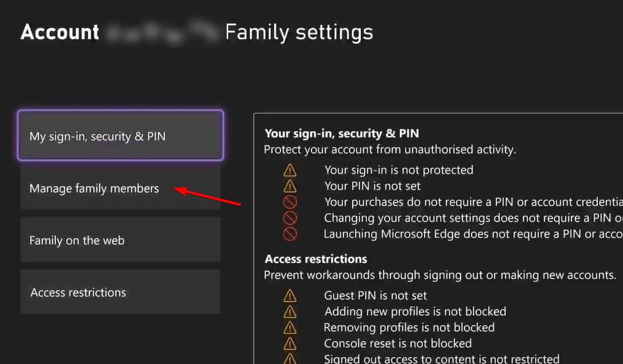Select My sign-in, security & PIN
Viewport: 623px width, 364px height.
(x=120, y=135)
